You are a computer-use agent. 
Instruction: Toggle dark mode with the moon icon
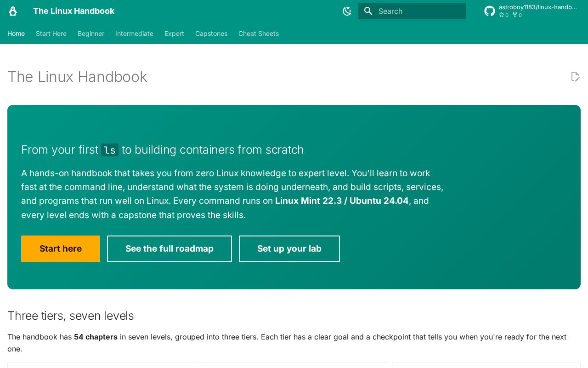coord(347,11)
